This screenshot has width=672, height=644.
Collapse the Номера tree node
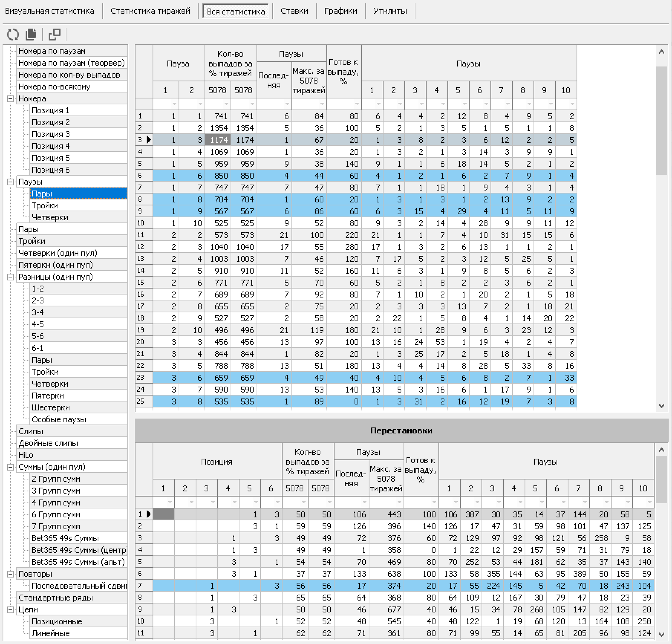(x=10, y=99)
